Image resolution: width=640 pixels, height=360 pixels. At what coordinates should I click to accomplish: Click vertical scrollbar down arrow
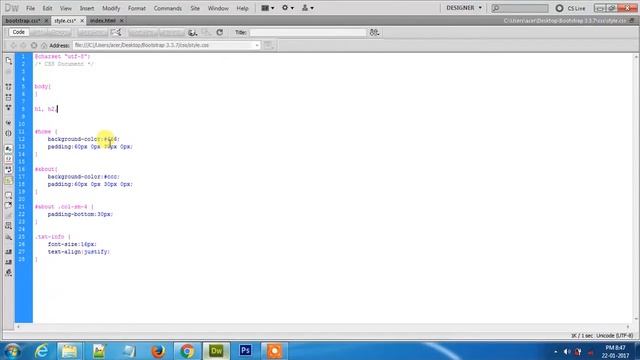click(x=636, y=319)
